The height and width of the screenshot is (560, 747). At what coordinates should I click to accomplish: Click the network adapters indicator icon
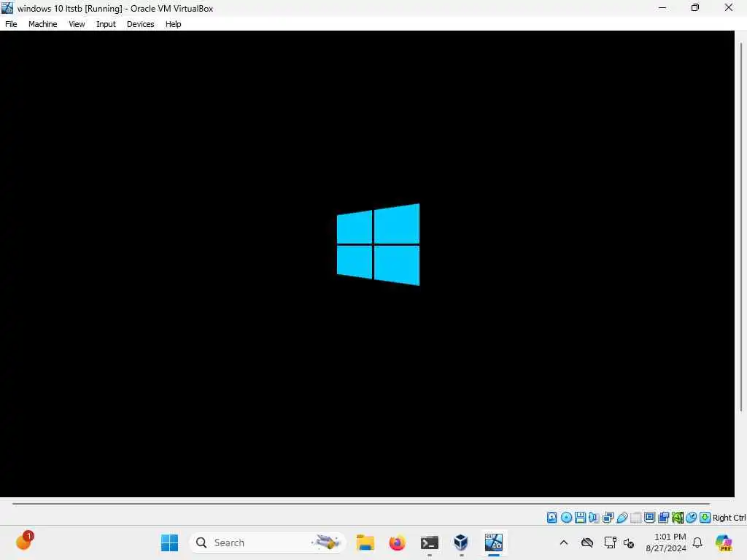click(608, 518)
